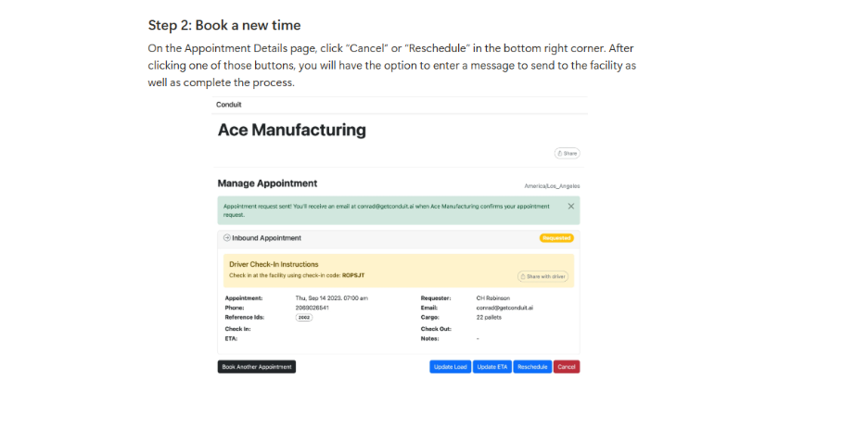This screenshot has width=868, height=442.
Task: Click the red Cancel button
Action: coord(566,367)
